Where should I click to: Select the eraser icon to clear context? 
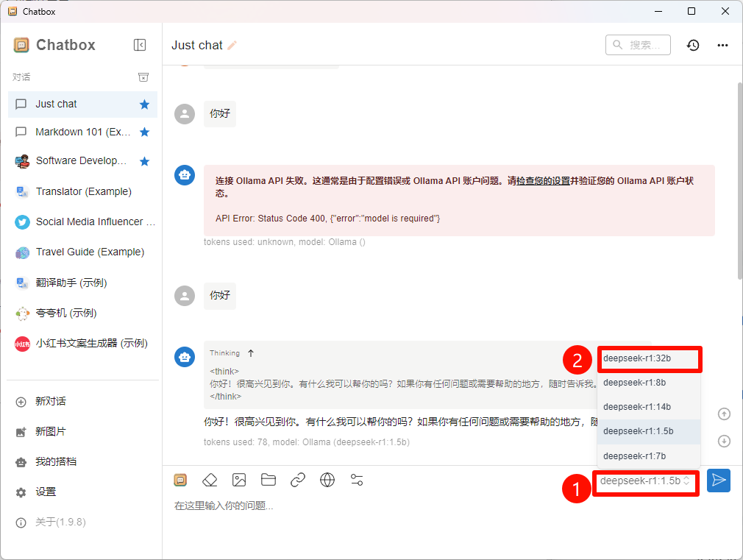[210, 480]
